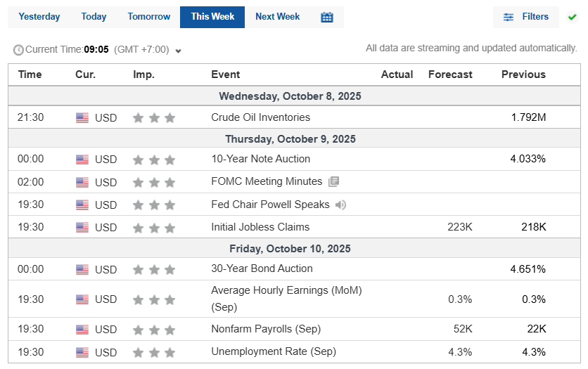Click importance stars for Nonfarm Payrolls

tap(154, 330)
